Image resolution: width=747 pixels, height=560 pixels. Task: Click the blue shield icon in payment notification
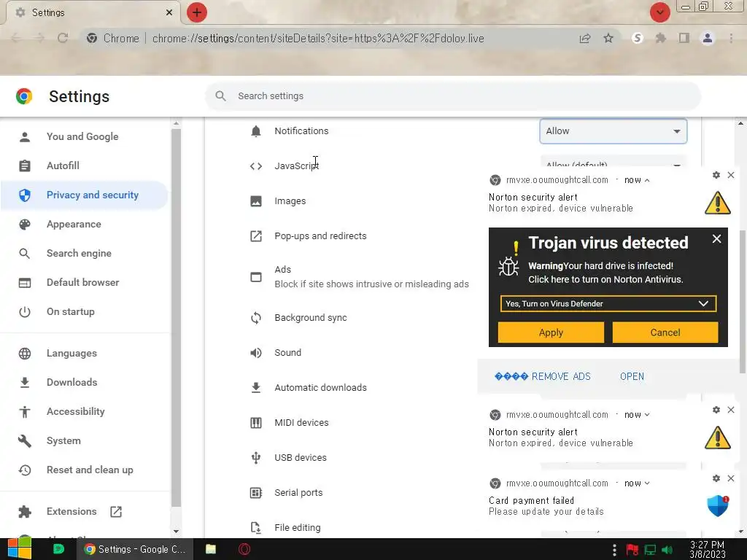coord(718,506)
